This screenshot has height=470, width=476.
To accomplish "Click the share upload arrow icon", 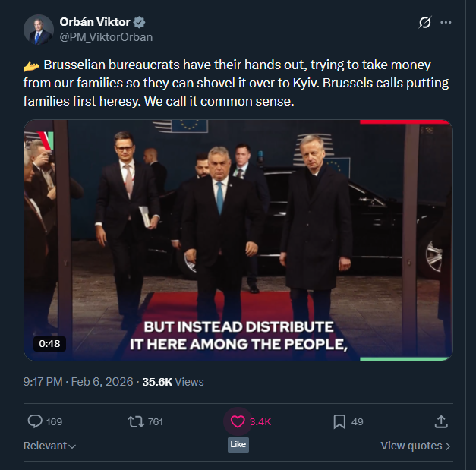I will click(x=441, y=421).
